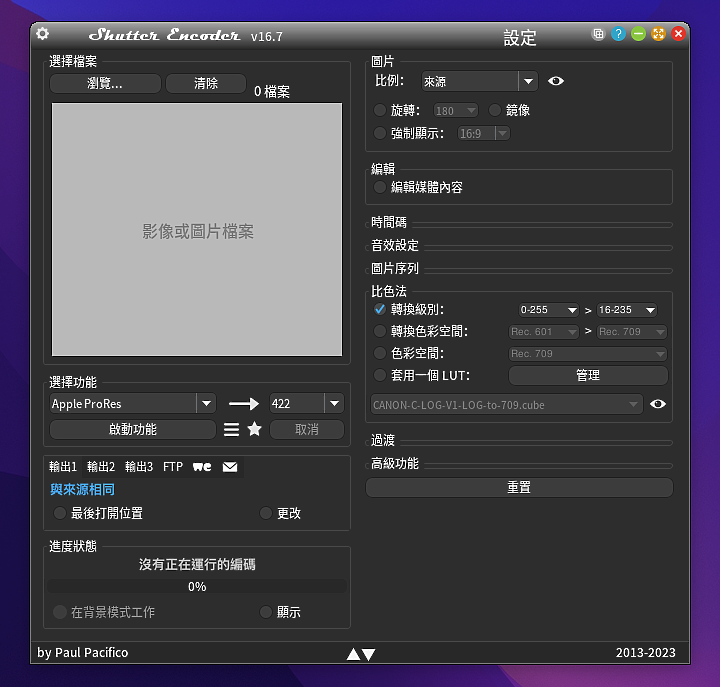Open the WeTransfer output icon
This screenshot has width=720, height=687.
tap(202, 467)
